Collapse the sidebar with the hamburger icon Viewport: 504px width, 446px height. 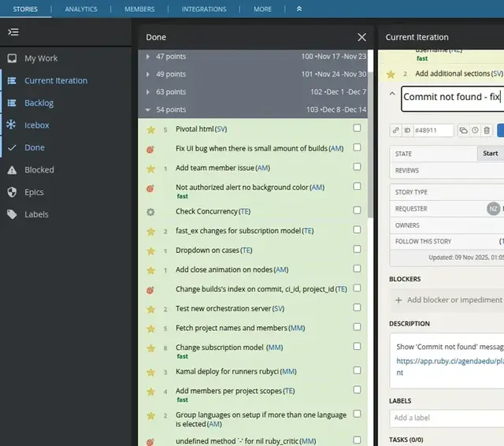(13, 32)
